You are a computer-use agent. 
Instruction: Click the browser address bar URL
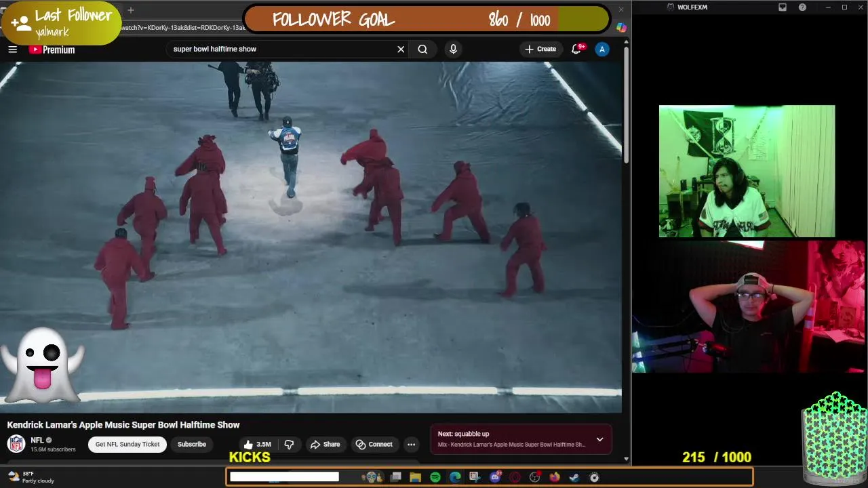click(x=183, y=28)
